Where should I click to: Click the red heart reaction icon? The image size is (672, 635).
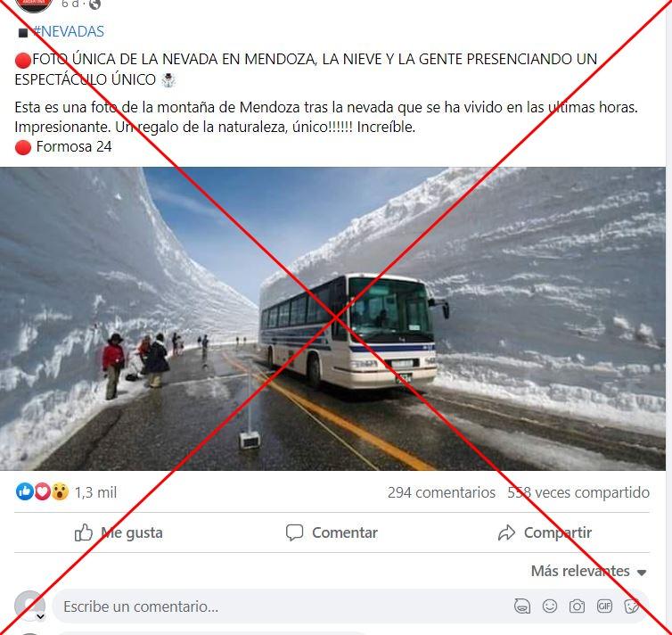click(x=43, y=491)
